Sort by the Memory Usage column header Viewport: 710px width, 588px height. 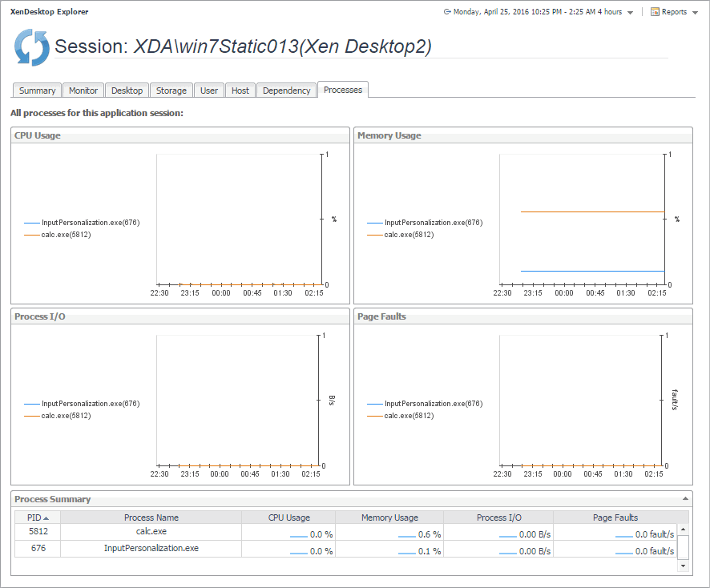coord(389,518)
